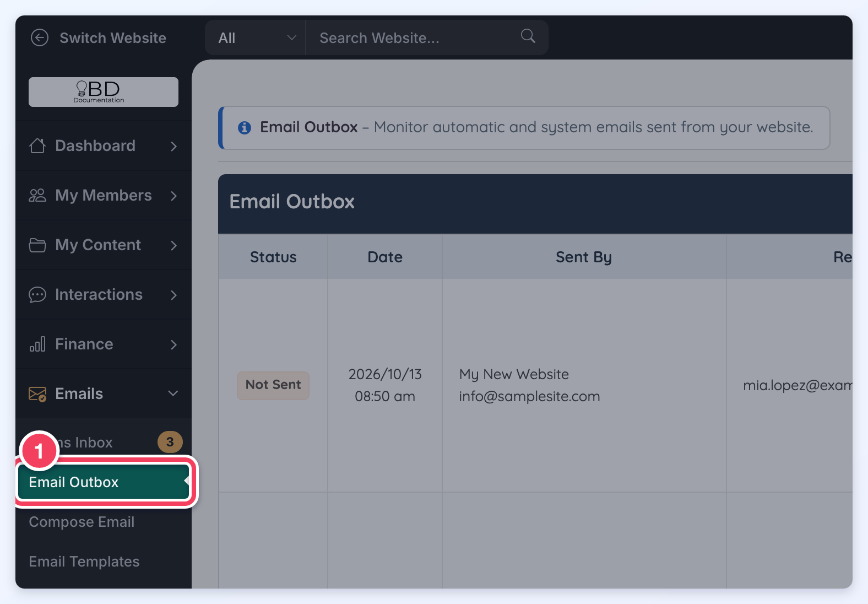This screenshot has height=604, width=868.
Task: Click the Email Outbox table title
Action: (x=292, y=202)
